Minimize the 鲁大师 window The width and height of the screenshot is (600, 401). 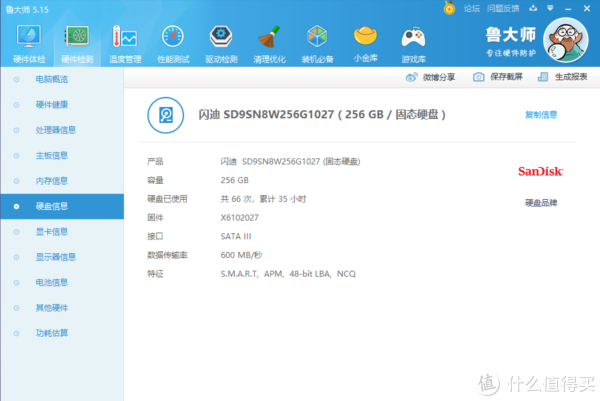pos(568,8)
